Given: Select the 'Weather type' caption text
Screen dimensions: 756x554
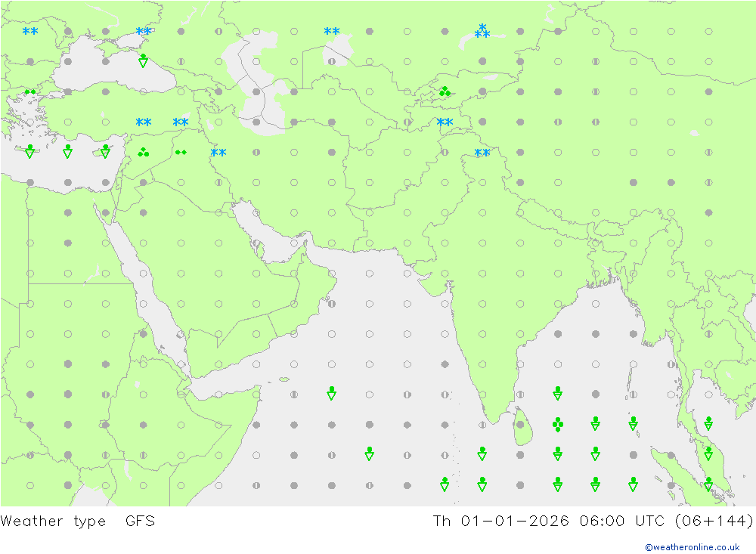Looking at the screenshot, I should click(53, 522).
